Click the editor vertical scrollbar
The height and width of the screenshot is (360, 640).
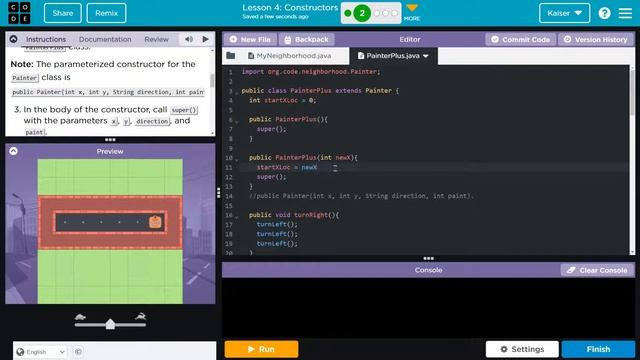632,92
